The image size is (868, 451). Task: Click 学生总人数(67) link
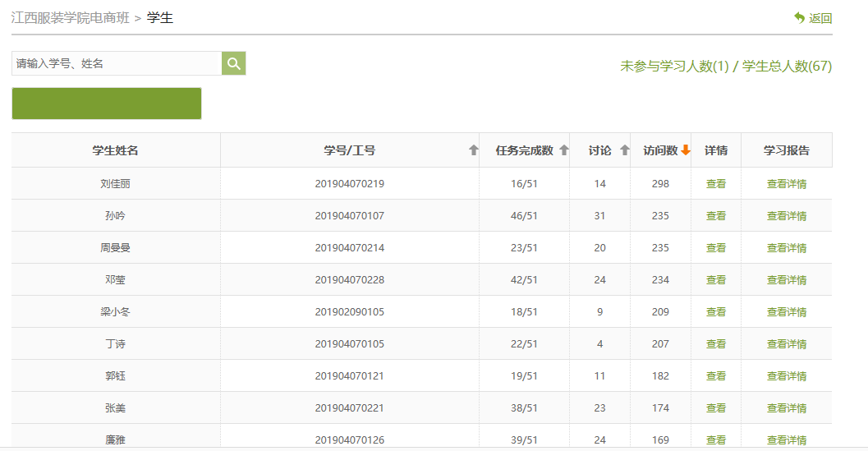pos(787,67)
